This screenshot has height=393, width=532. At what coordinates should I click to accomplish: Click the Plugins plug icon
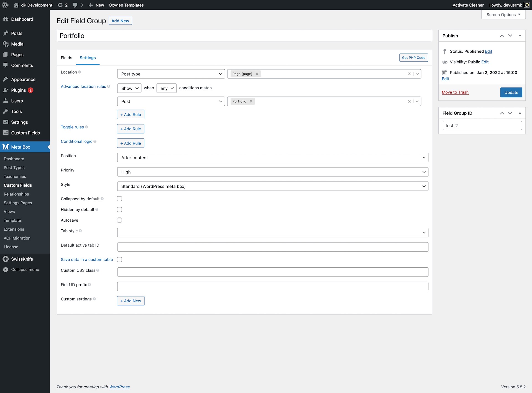[6, 90]
